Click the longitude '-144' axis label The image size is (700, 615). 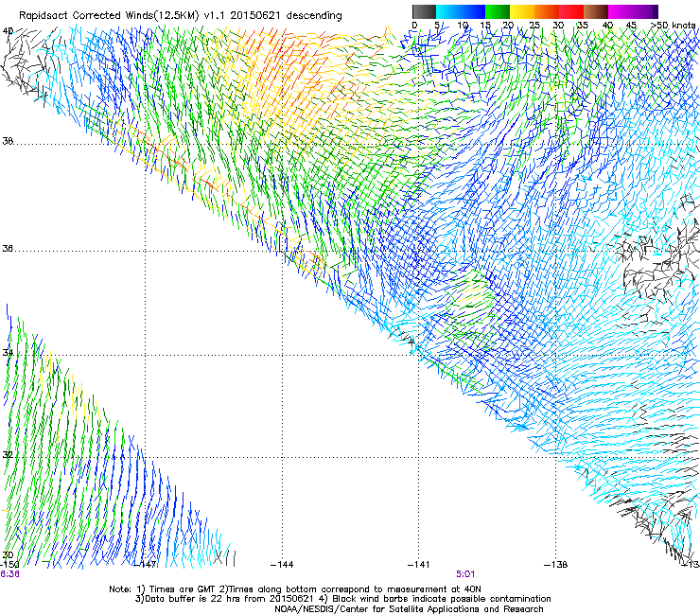coord(282,564)
